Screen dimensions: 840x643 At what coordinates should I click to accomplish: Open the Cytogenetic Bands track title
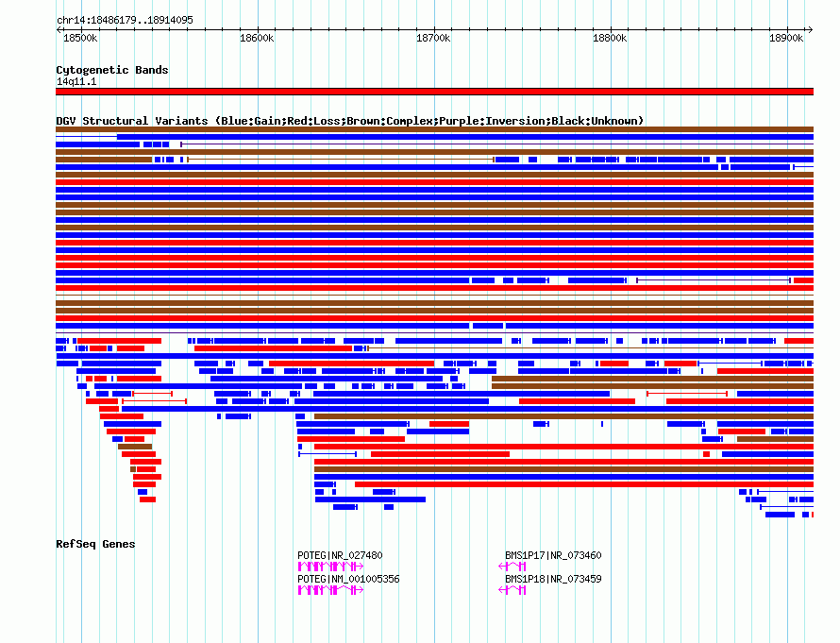click(112, 70)
